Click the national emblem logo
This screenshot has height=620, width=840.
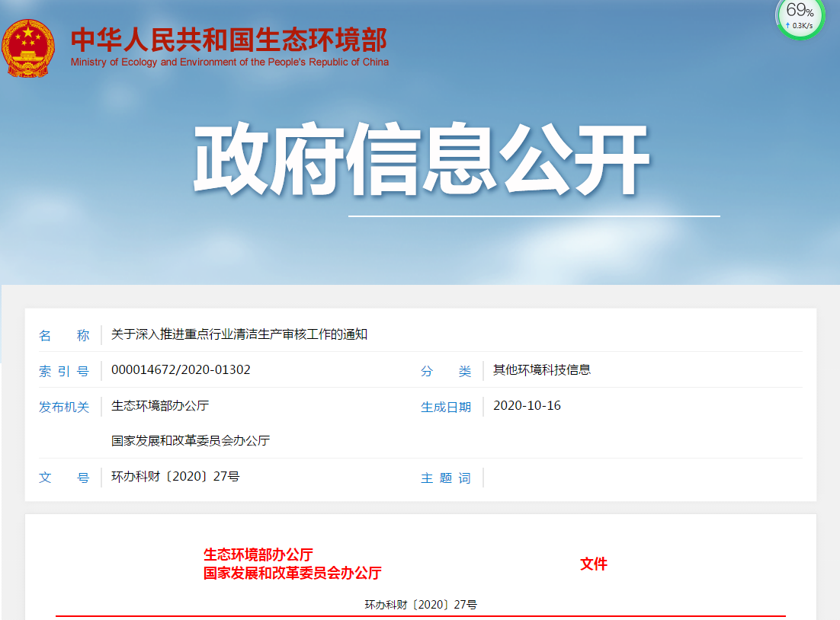click(28, 49)
